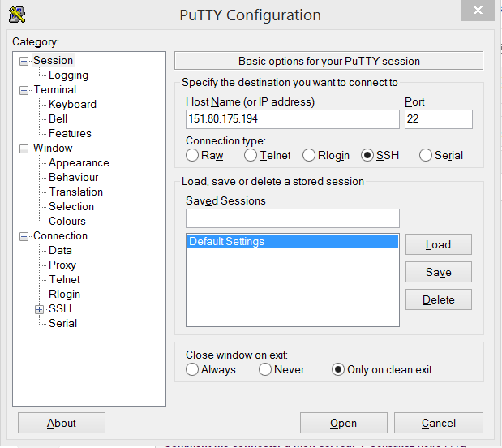
Task: Open the Translation category
Action: coord(76,192)
